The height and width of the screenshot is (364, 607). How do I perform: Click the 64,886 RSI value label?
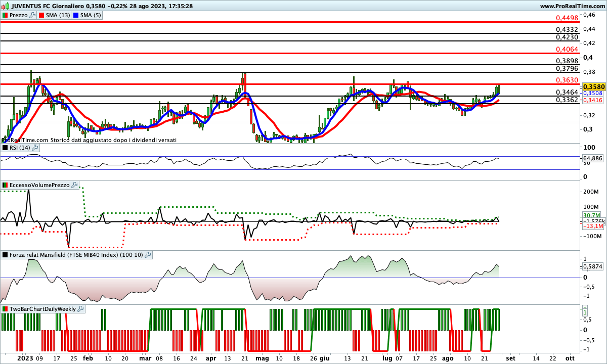point(593,158)
